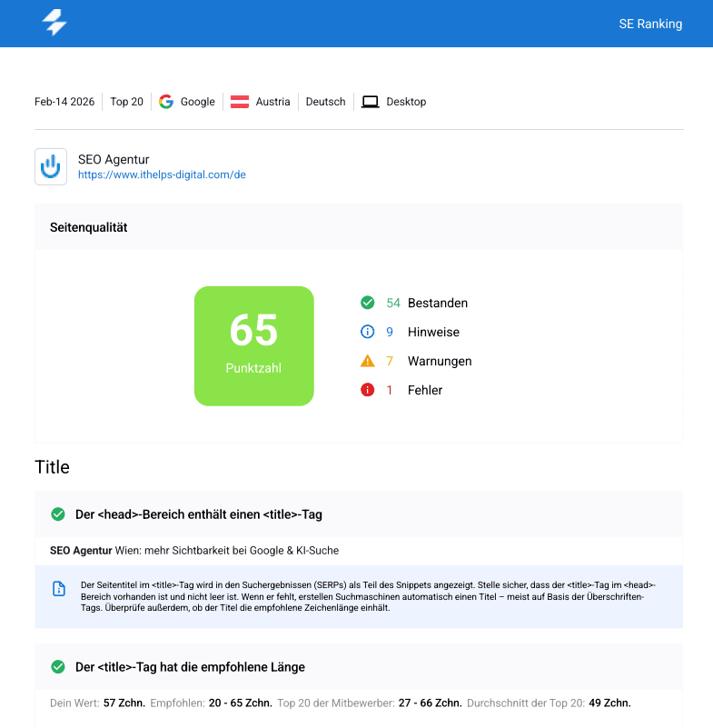The width and height of the screenshot is (713, 728).
Task: Click the orange warning triangle next to Warnungen
Action: [368, 361]
